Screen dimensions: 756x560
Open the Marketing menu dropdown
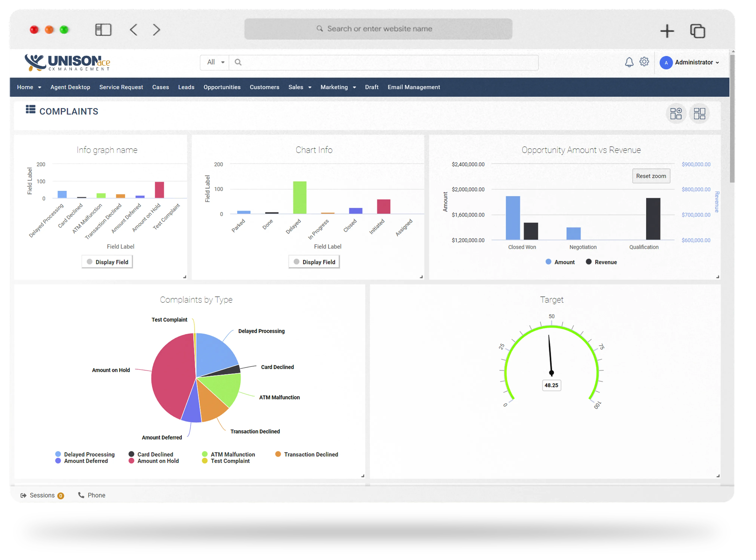[x=338, y=87]
